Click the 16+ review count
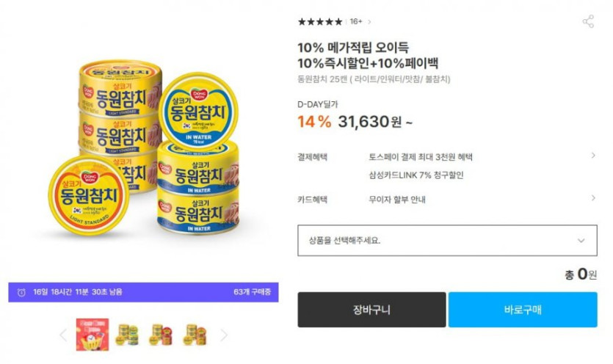The width and height of the screenshot is (613, 364). 356,22
